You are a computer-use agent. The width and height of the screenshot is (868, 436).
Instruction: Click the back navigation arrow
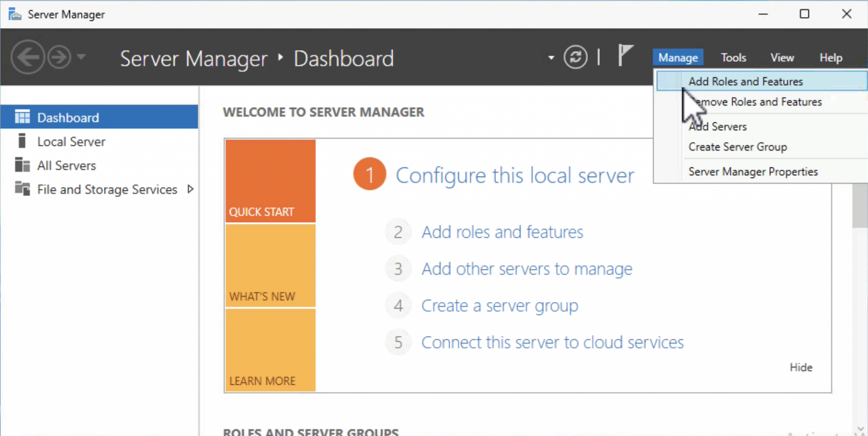[x=28, y=57]
